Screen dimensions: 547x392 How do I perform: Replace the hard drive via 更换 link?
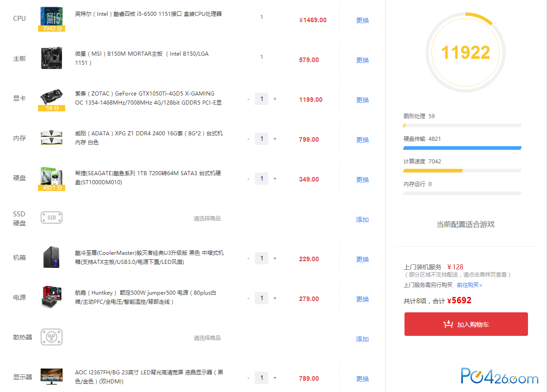click(362, 180)
